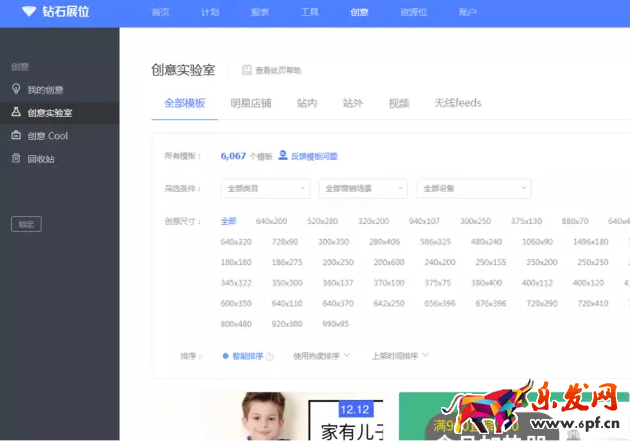Viewport: 630px width, 444px height.
Task: Click the 创意实验室 flask icon in sidebar
Action: [x=16, y=112]
